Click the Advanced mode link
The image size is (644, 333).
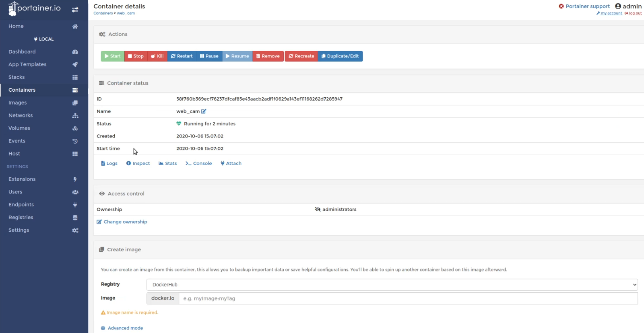tap(122, 328)
